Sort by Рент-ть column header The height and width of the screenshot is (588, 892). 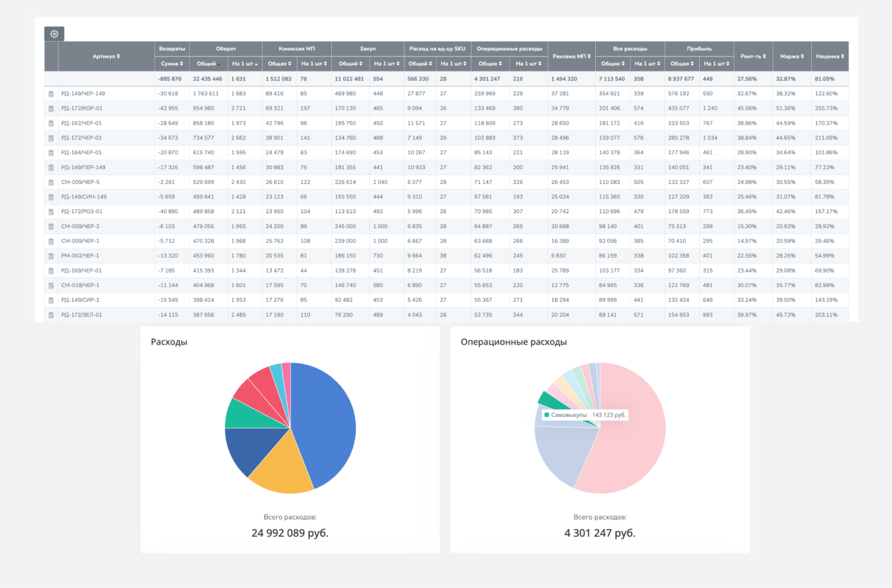(753, 56)
